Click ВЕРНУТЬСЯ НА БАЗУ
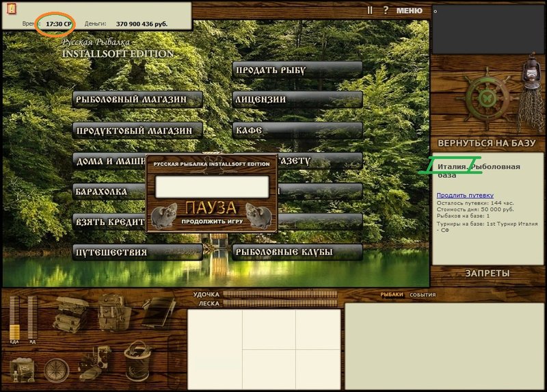Screen dimensions: 547x392 click(x=486, y=143)
